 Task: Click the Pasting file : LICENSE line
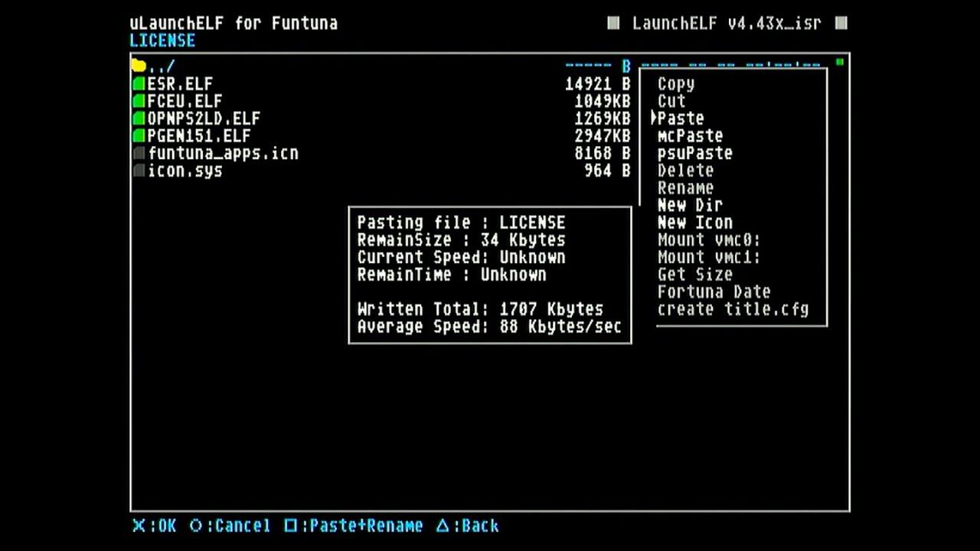point(461,223)
